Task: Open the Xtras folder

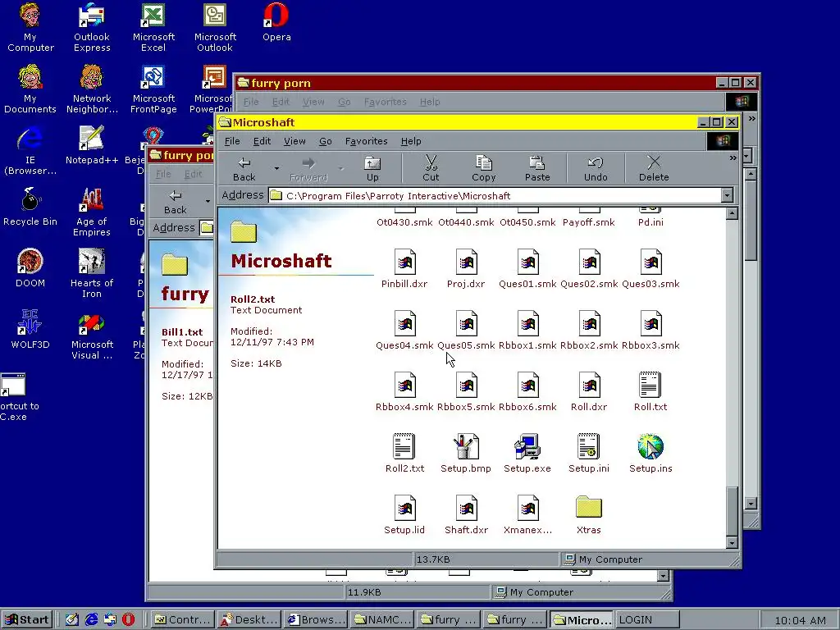Action: (x=589, y=515)
